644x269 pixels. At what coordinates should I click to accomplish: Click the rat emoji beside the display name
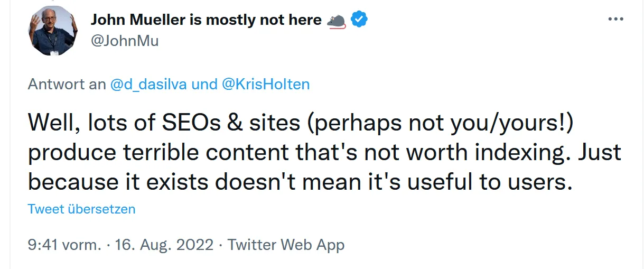[337, 21]
